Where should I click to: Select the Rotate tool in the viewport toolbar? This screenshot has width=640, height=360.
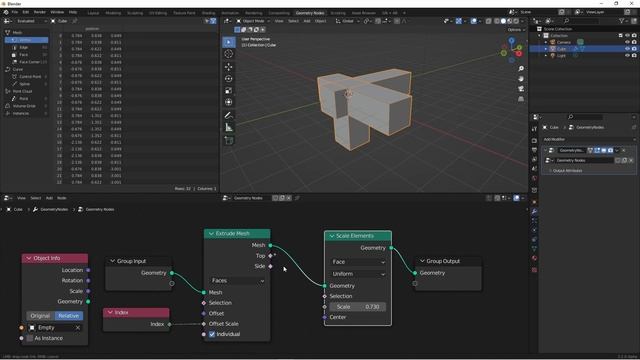pos(229,78)
